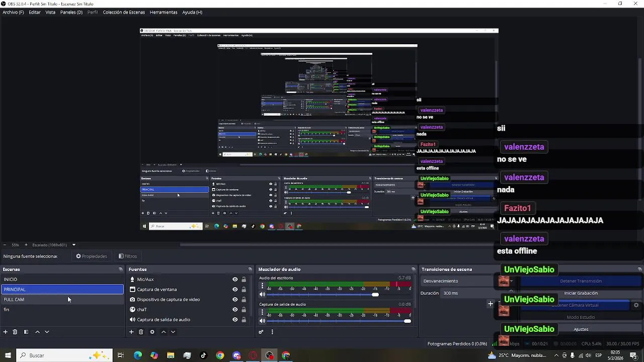
Task: Hide the Mic/Aux source with its eye icon
Action: pos(235,280)
